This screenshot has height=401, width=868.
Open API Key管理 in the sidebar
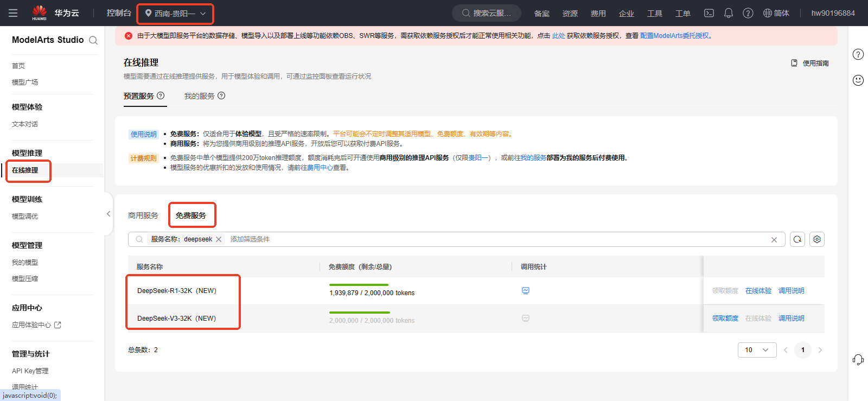30,371
